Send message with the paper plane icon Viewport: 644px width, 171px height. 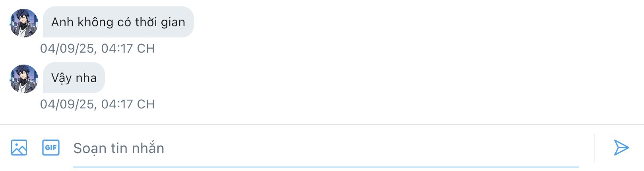pos(621,147)
